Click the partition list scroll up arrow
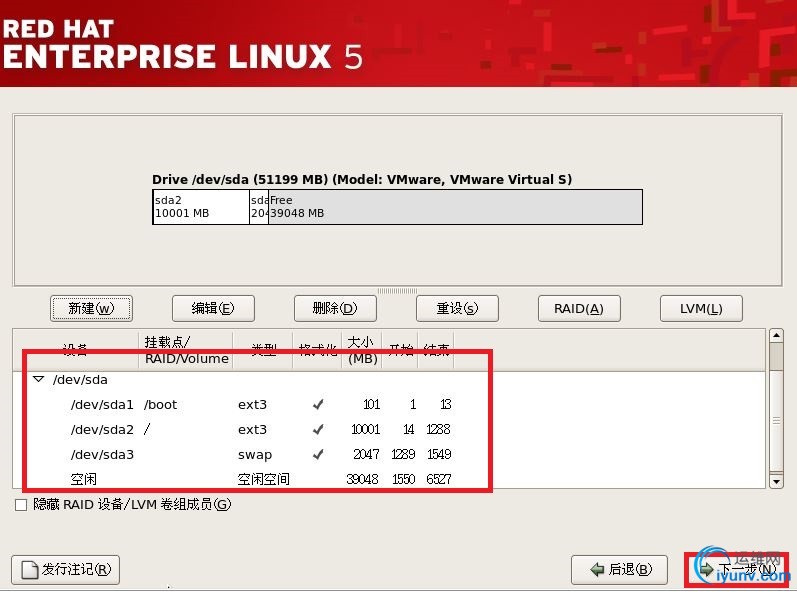This screenshot has width=797, height=592. [776, 335]
